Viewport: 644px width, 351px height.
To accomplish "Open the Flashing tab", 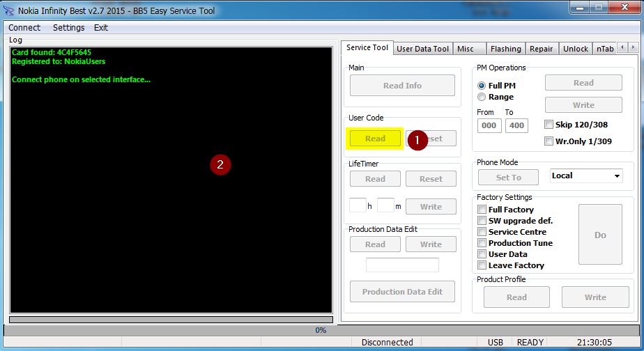I will (505, 49).
